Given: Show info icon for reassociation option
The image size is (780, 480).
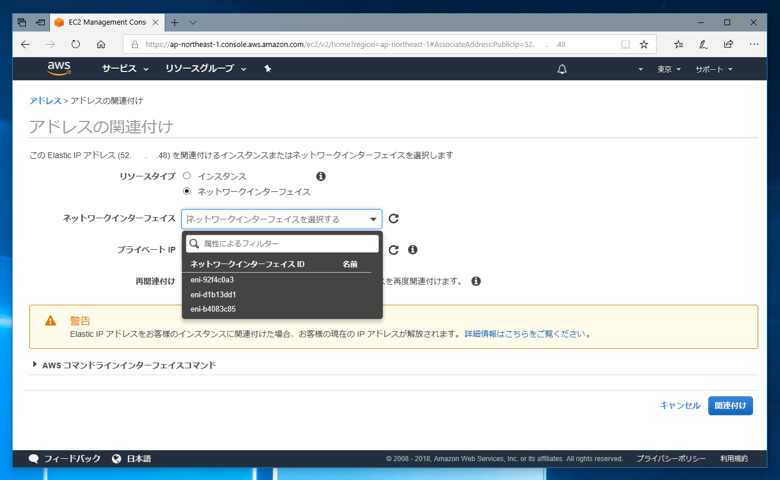Looking at the screenshot, I should click(476, 281).
